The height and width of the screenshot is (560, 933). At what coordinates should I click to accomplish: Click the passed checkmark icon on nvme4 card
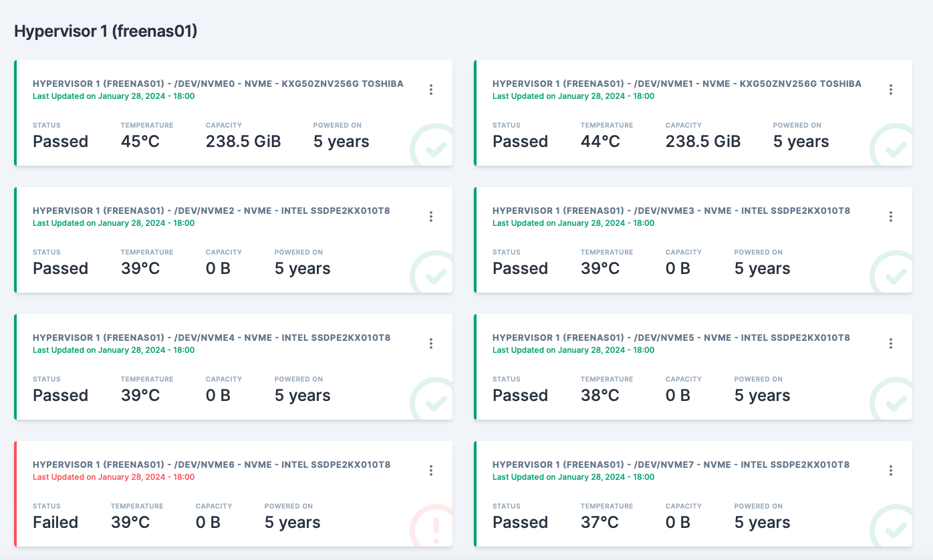tap(432, 398)
